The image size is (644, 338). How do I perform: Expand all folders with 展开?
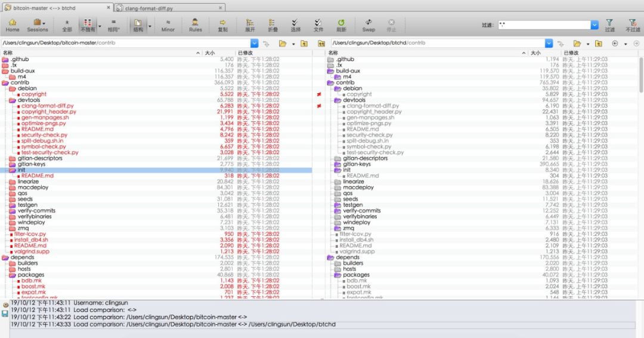250,25
